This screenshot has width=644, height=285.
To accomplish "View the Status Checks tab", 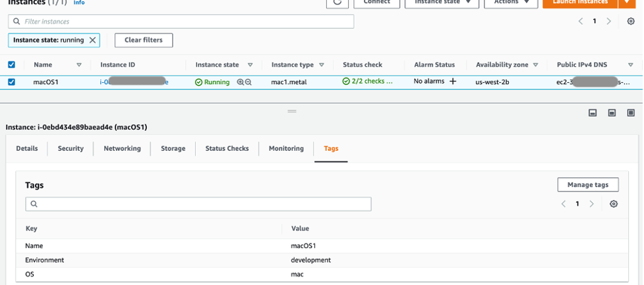I will click(x=227, y=149).
